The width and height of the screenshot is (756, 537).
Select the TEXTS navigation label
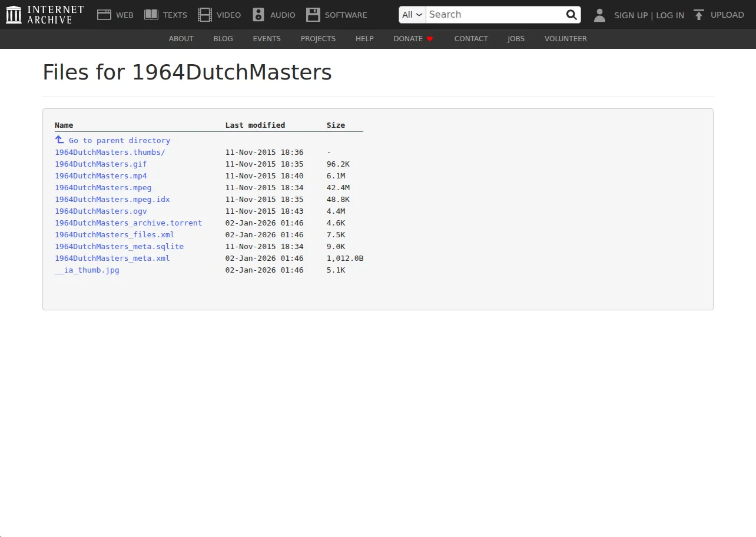pyautogui.click(x=175, y=15)
